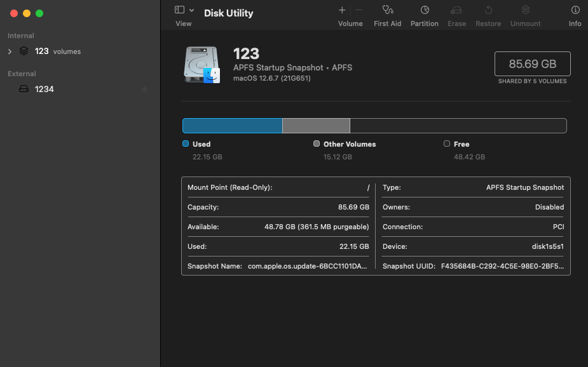Click the Mount Point (Read-Only) row
The height and width of the screenshot is (367, 588).
click(x=278, y=187)
